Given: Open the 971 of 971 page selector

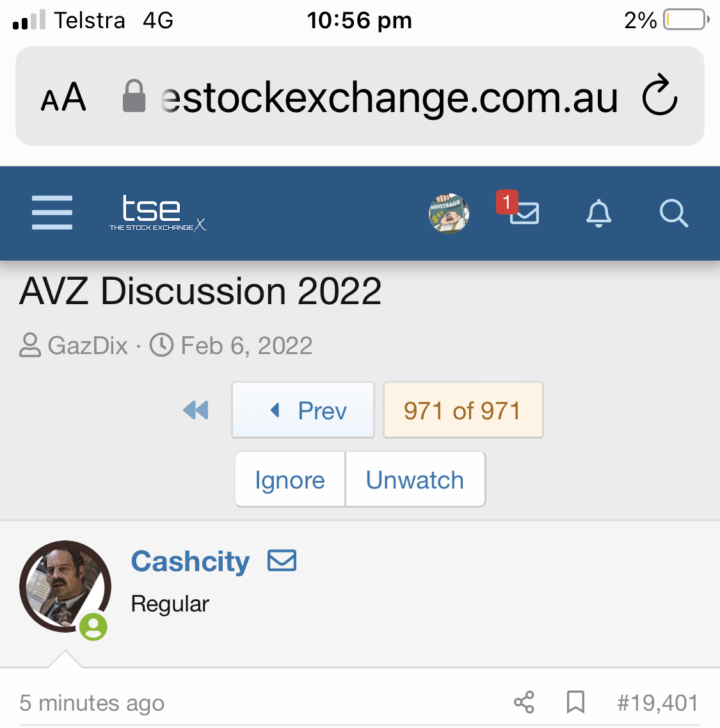Looking at the screenshot, I should tap(463, 410).
